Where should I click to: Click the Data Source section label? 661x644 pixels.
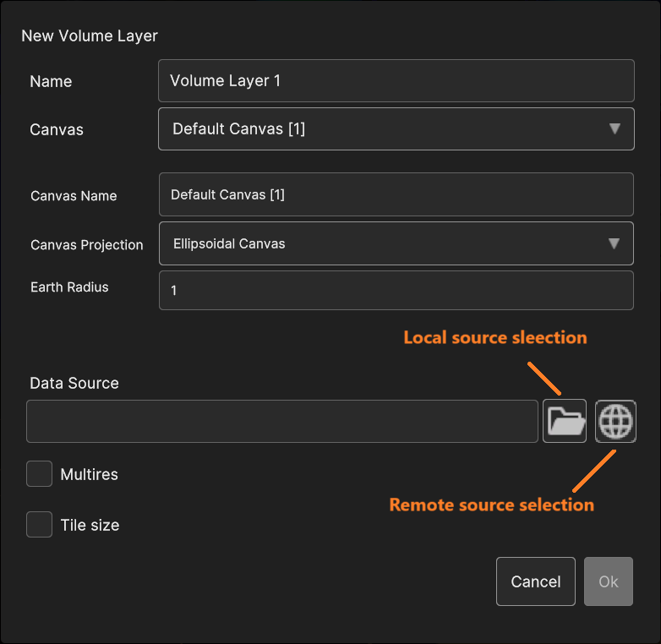[74, 383]
